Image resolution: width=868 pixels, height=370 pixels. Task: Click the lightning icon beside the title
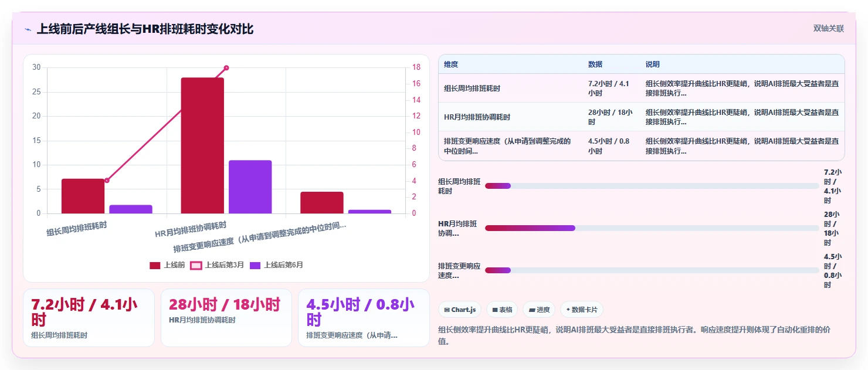(28, 29)
